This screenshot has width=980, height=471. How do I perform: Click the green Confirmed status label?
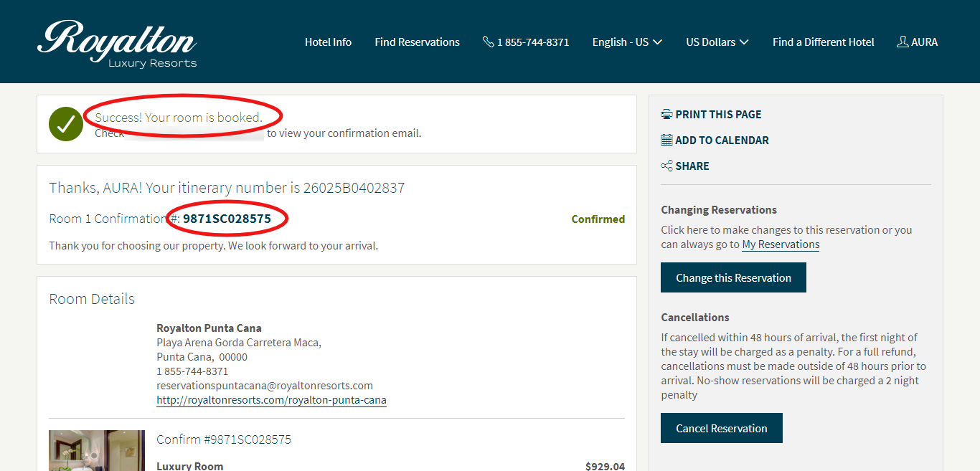(598, 219)
